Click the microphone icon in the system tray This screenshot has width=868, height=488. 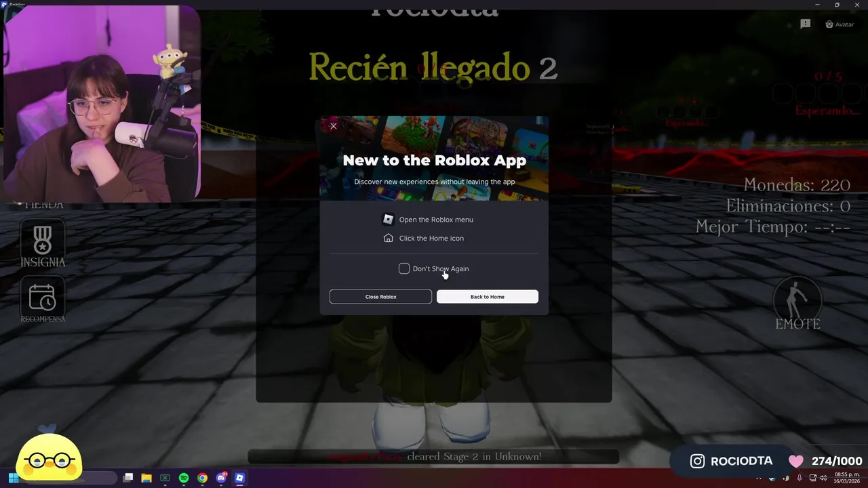tap(800, 478)
